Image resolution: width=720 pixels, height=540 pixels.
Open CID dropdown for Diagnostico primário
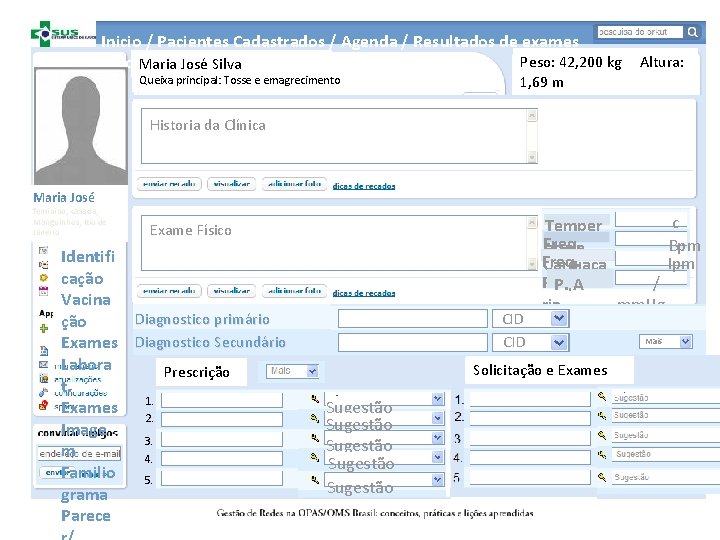point(558,318)
